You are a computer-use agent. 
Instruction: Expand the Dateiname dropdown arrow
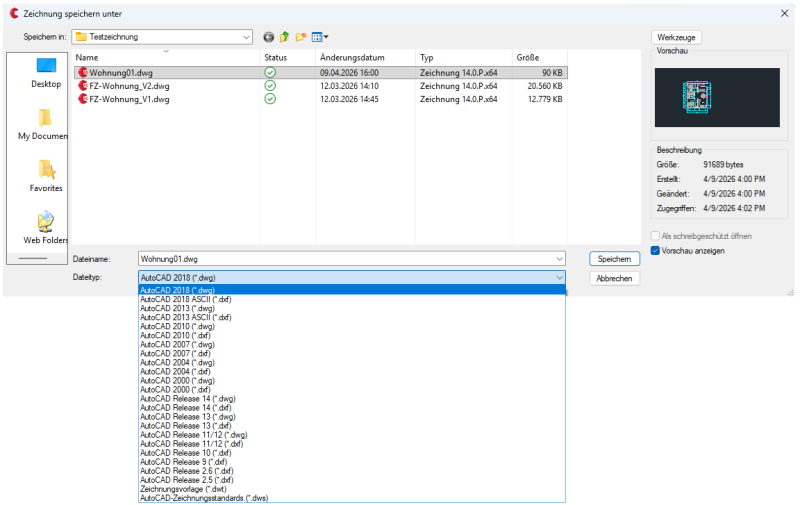pos(559,259)
